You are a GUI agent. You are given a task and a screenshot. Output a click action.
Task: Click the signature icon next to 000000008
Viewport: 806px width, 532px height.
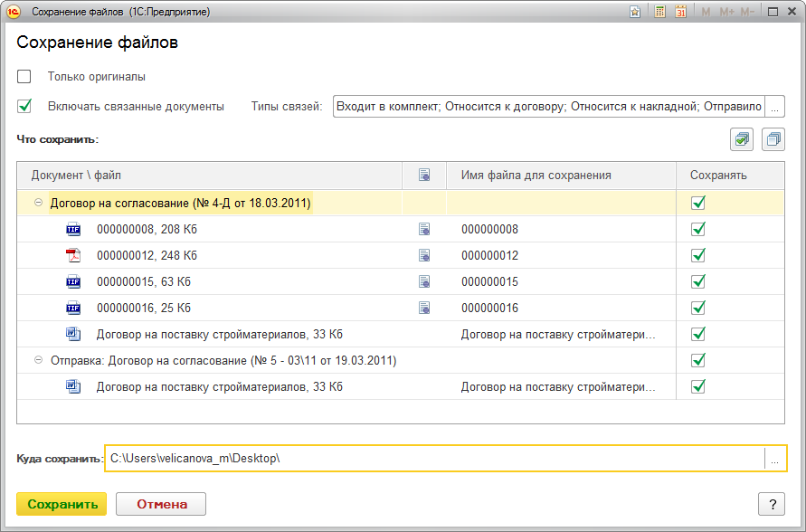(x=423, y=230)
